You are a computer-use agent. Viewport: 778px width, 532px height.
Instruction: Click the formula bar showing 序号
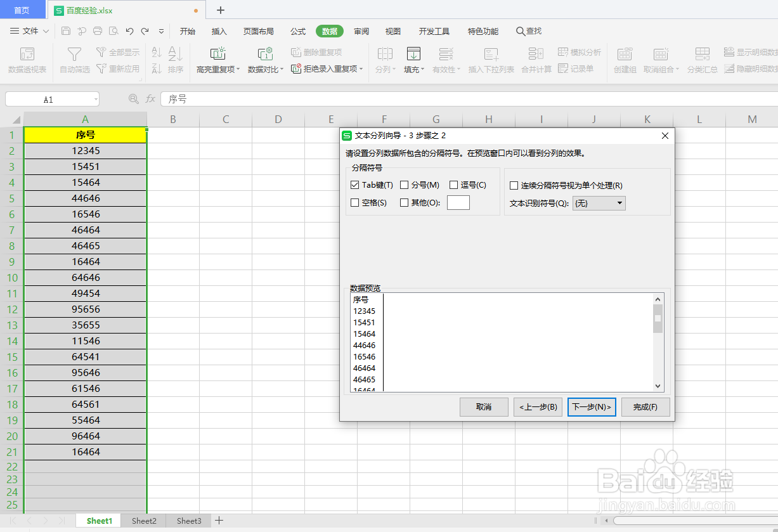(469, 99)
